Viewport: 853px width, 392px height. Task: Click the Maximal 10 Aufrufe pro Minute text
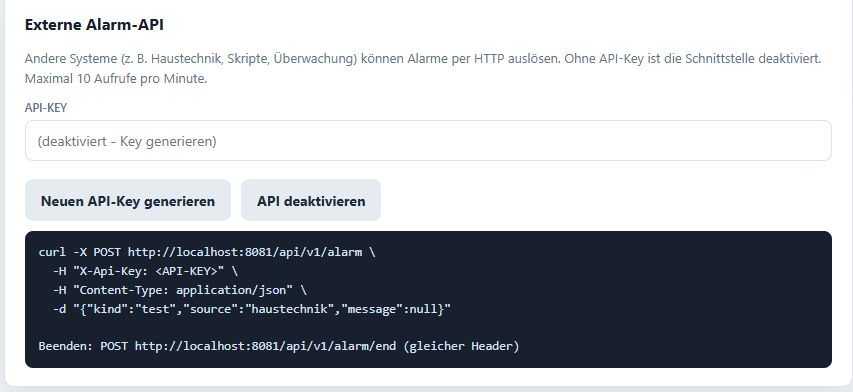(x=116, y=79)
